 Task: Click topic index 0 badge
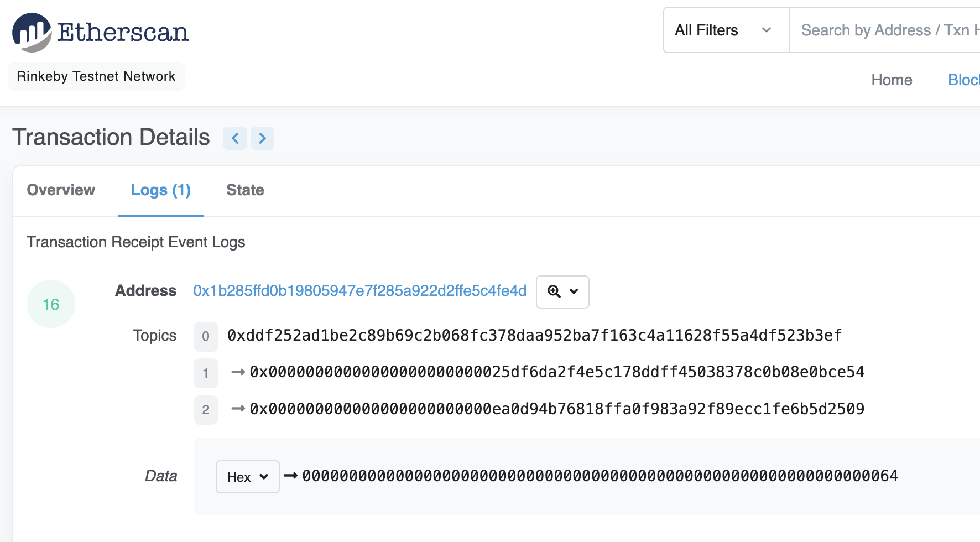point(206,336)
